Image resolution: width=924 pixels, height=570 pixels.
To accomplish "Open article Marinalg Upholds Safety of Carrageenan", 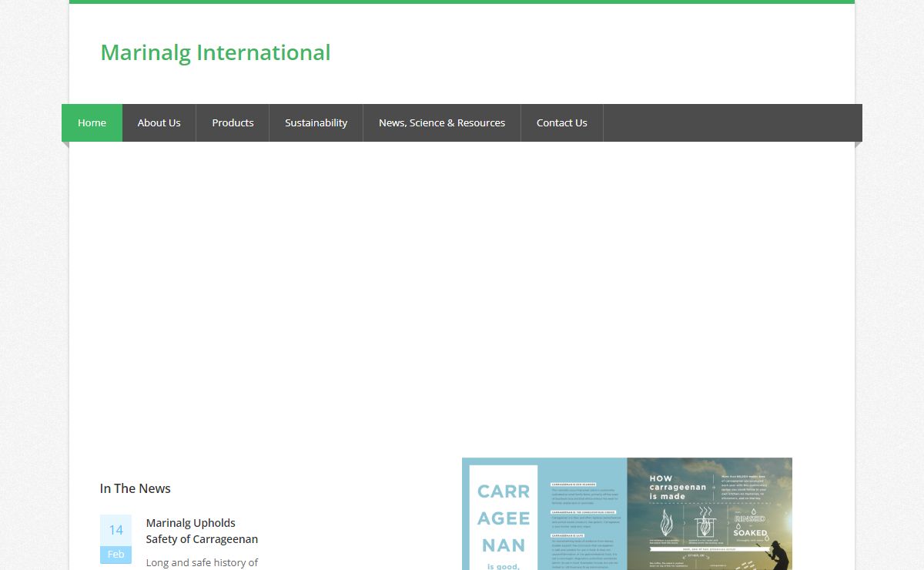I will (202, 531).
